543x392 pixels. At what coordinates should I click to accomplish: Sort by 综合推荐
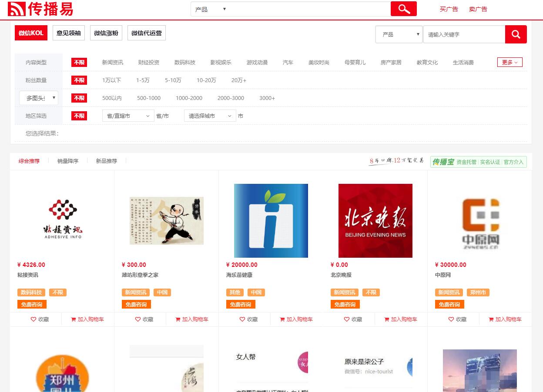tap(29, 161)
